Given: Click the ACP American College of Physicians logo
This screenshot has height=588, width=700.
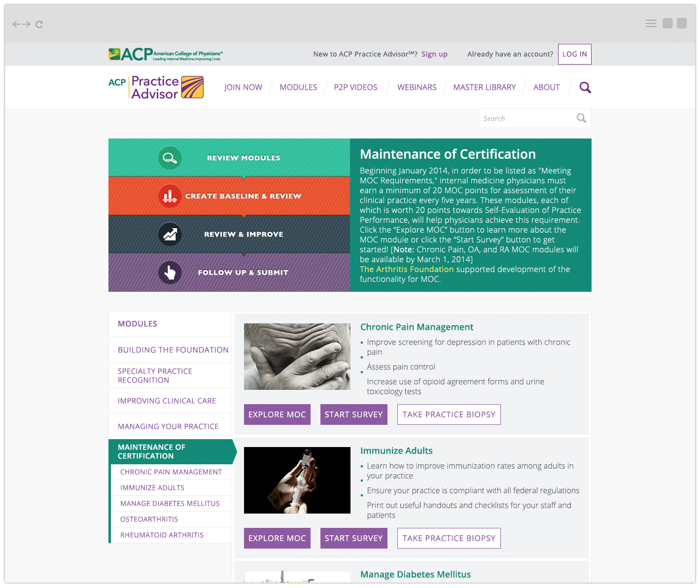Looking at the screenshot, I should (x=166, y=54).
